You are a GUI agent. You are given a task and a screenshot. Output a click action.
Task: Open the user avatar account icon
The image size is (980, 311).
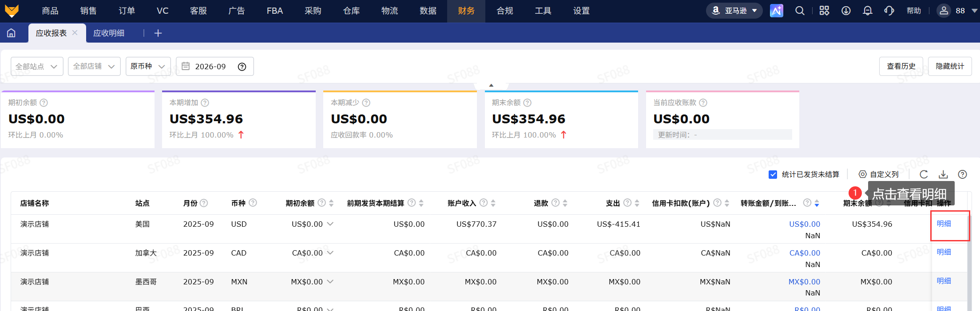[x=944, y=11]
